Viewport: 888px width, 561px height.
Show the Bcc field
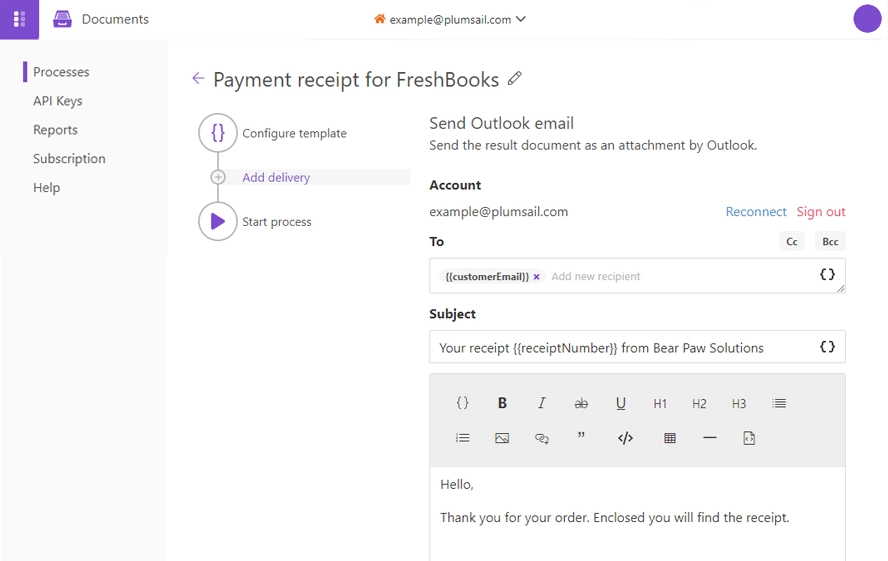point(830,242)
